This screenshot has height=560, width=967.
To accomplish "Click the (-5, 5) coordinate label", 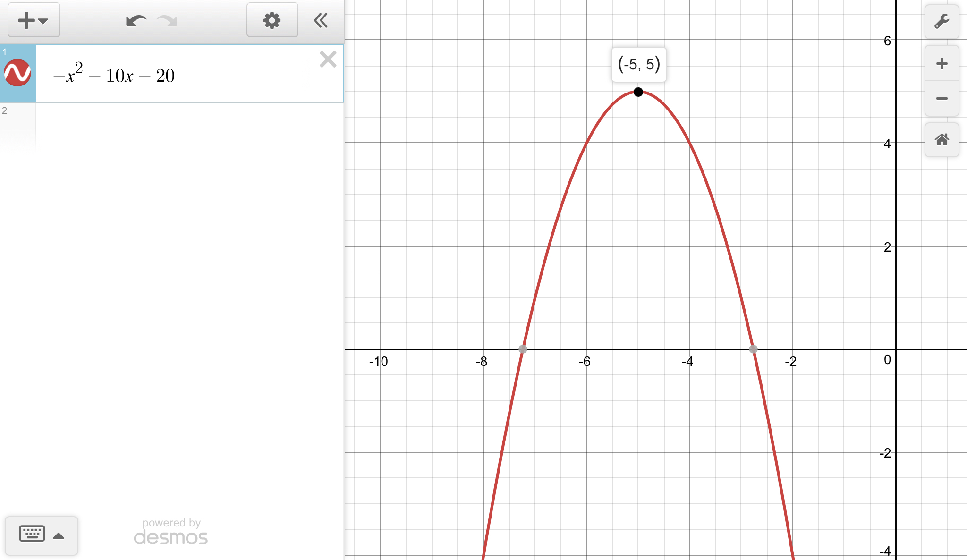I will pyautogui.click(x=638, y=64).
